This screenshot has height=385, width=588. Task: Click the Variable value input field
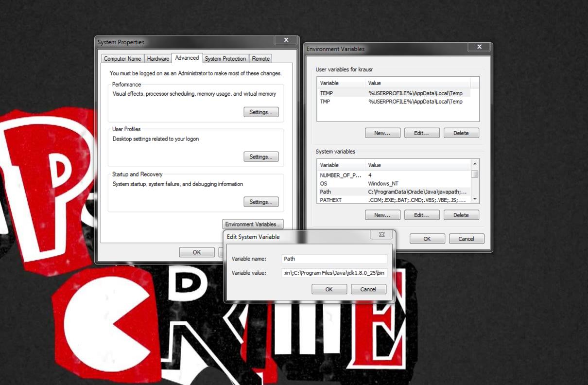[x=335, y=273]
